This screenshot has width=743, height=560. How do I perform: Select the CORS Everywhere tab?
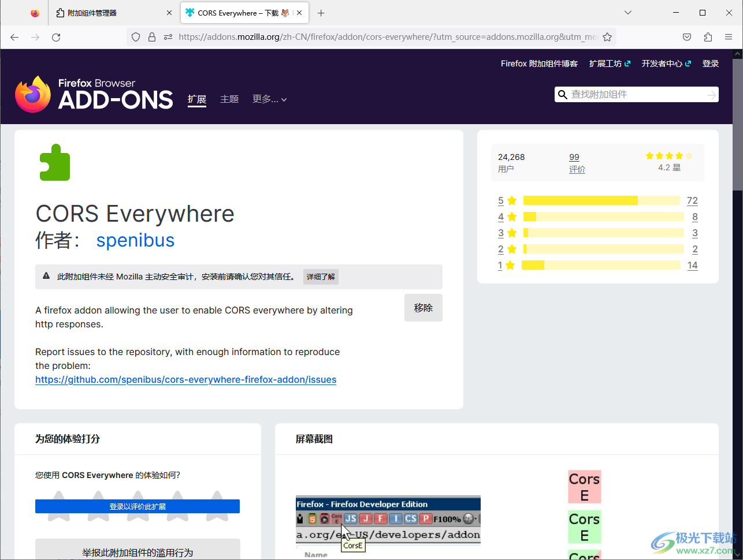(244, 13)
